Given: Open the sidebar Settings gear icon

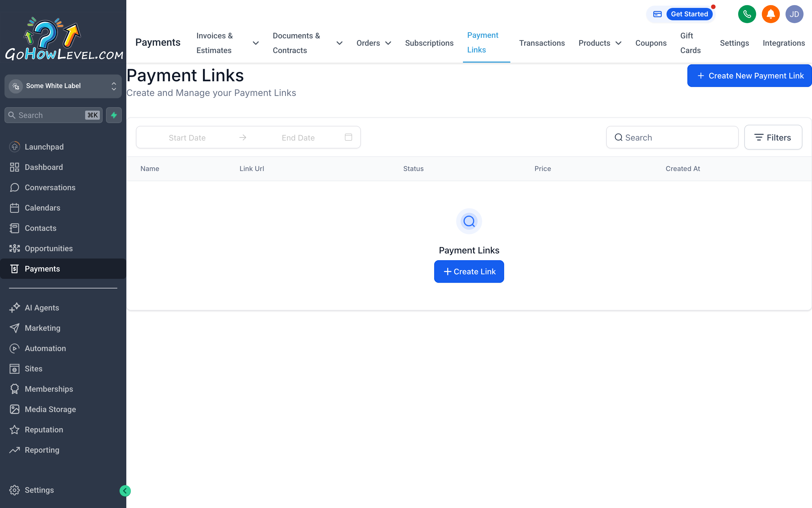Looking at the screenshot, I should pos(14,490).
